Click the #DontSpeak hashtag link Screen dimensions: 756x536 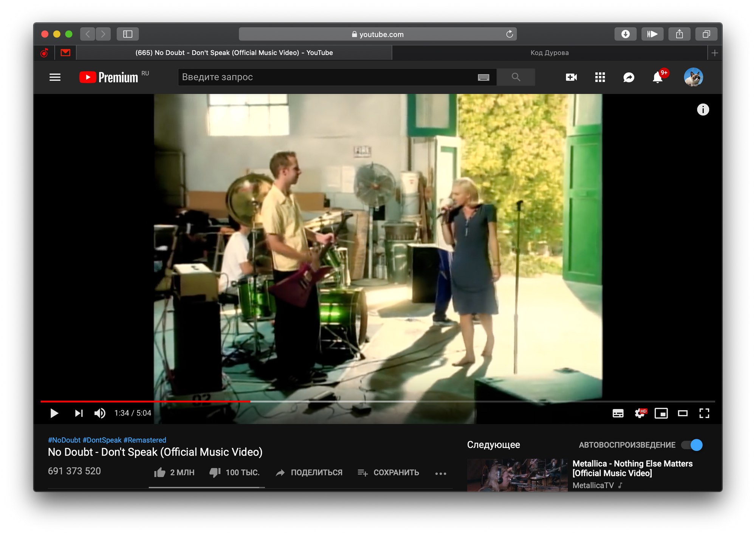(x=102, y=440)
